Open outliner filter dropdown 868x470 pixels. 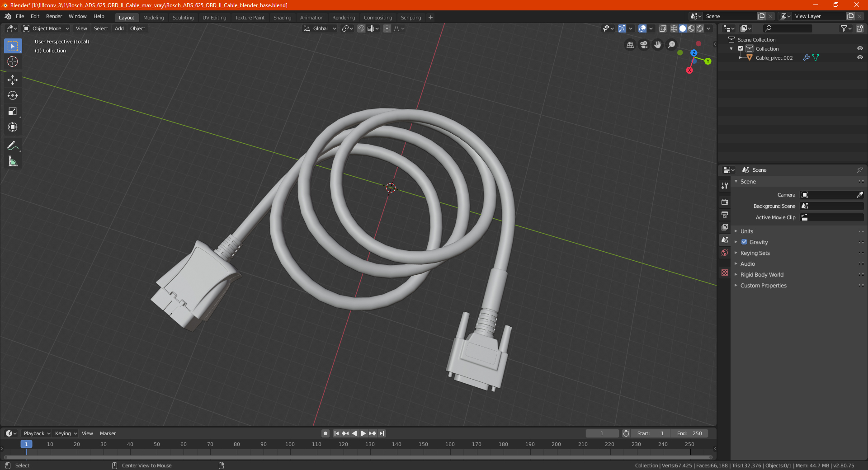(846, 28)
